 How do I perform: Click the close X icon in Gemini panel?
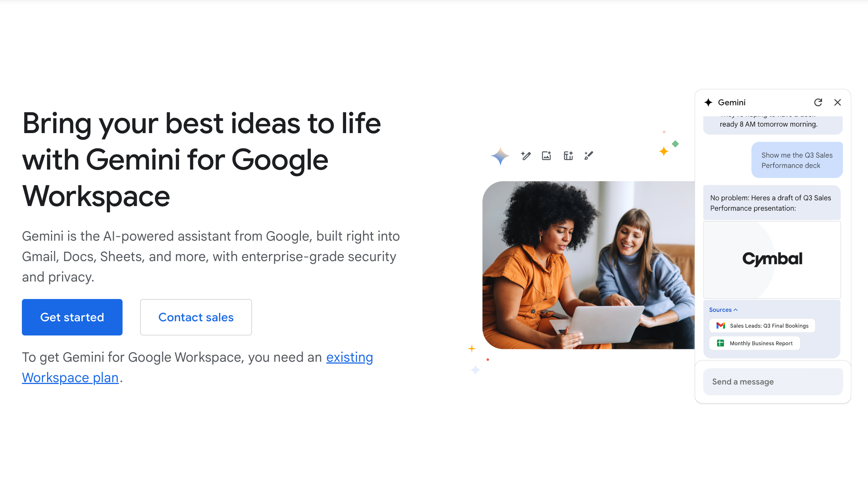pos(838,102)
